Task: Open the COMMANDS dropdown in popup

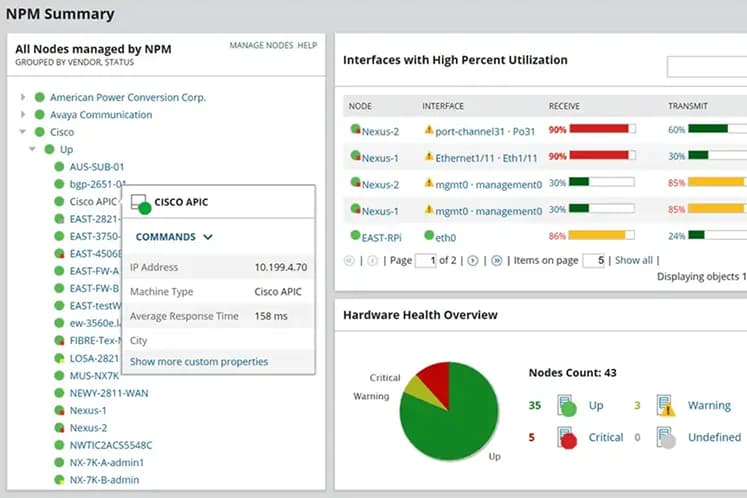Action: [174, 237]
